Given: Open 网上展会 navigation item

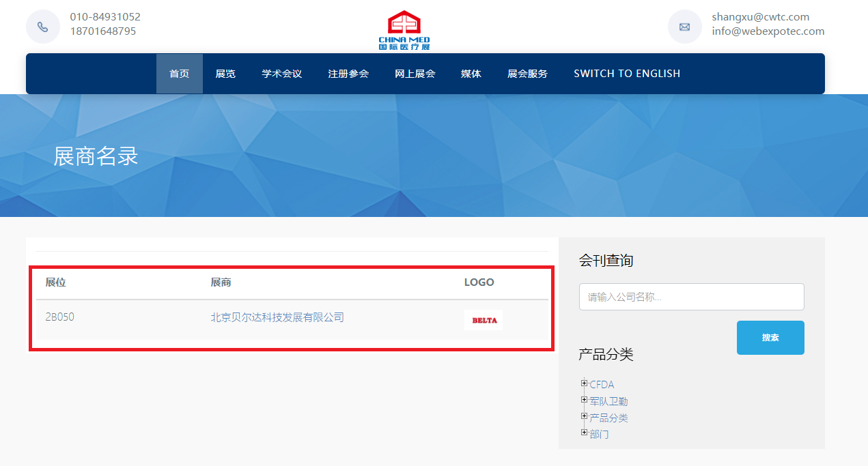Looking at the screenshot, I should coord(415,74).
